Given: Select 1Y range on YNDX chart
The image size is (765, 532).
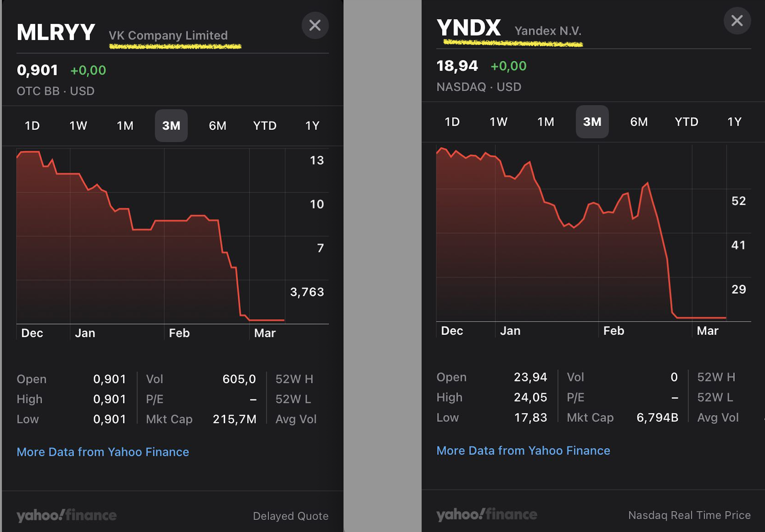Looking at the screenshot, I should pyautogui.click(x=734, y=122).
